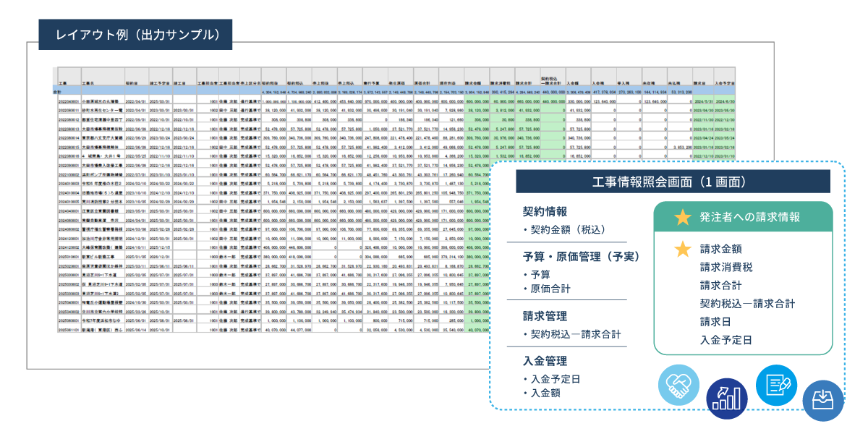The image size is (868, 434).
Task: Select the 発注者への請求情報 header bar
Action: click(x=743, y=217)
